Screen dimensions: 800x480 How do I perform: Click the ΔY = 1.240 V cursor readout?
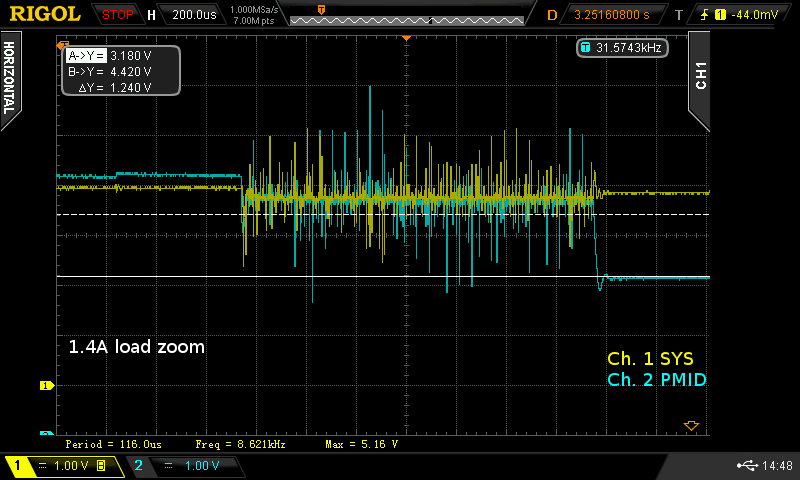(115, 88)
